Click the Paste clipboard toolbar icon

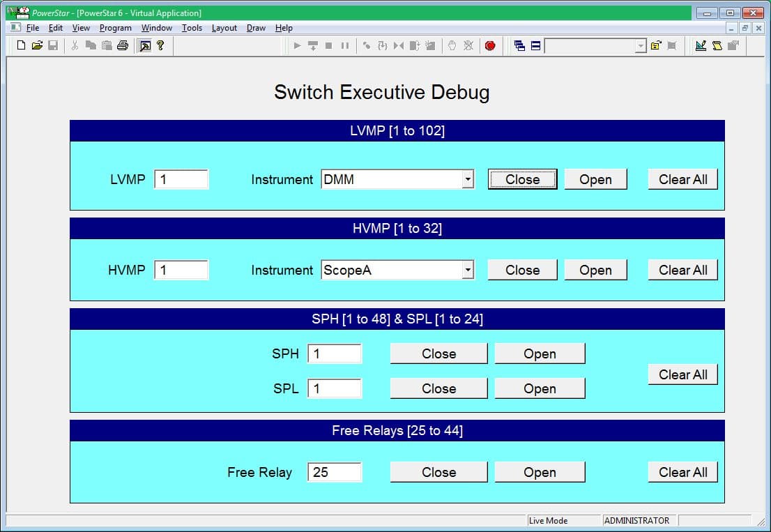pyautogui.click(x=107, y=46)
